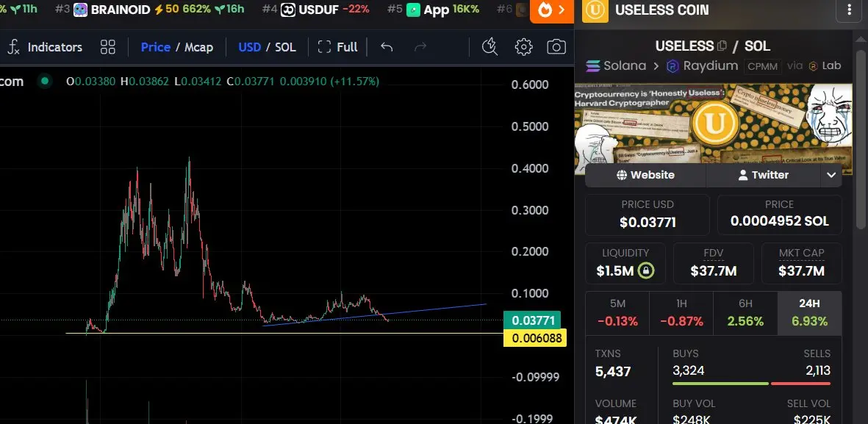This screenshot has height=424, width=868.
Task: Click the undo arrow icon
Action: (x=387, y=47)
